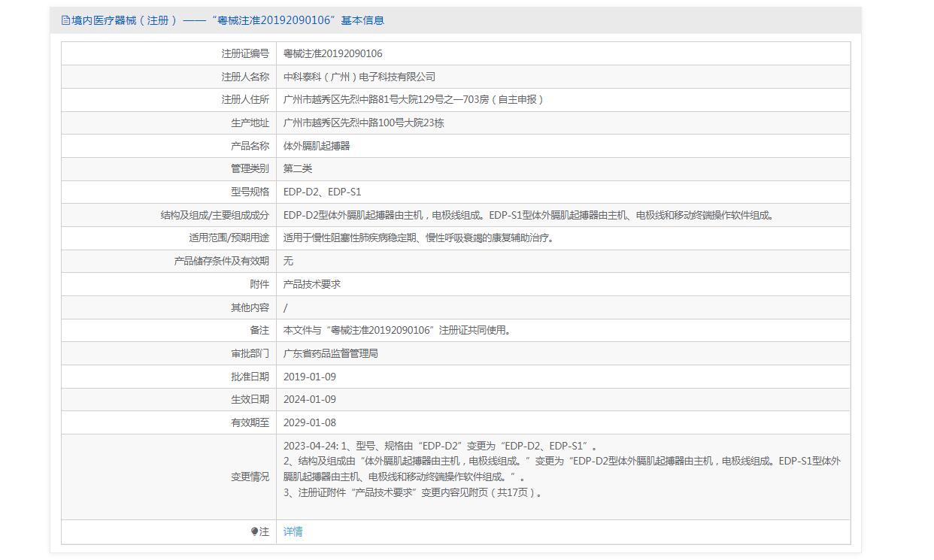Click the 生产地址 label
This screenshot has height=560, width=934.
tap(250, 123)
